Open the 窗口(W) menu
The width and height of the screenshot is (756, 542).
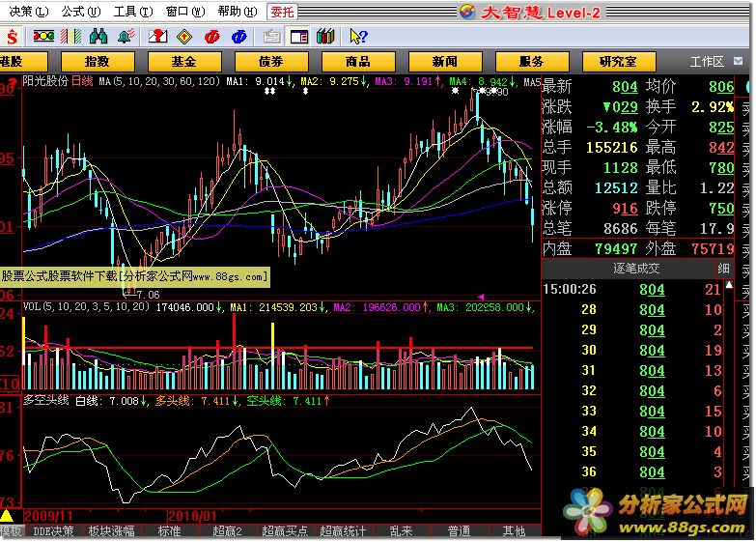pyautogui.click(x=185, y=12)
